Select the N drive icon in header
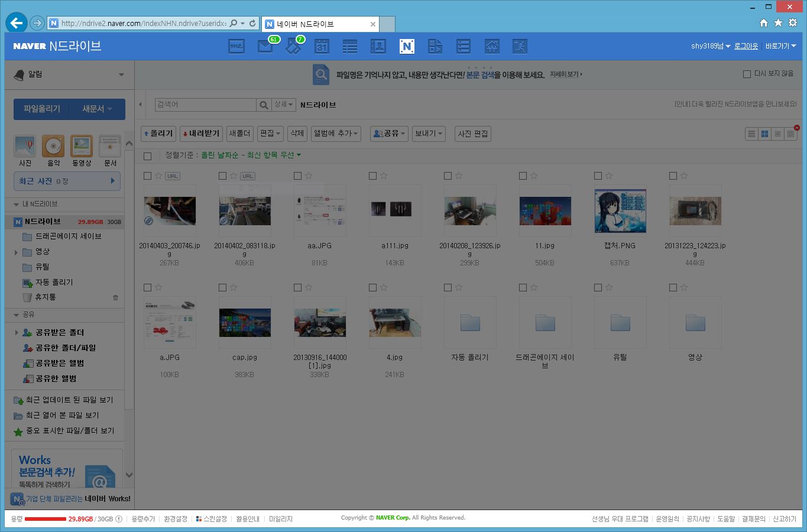This screenshot has height=532, width=807. pyautogui.click(x=407, y=46)
